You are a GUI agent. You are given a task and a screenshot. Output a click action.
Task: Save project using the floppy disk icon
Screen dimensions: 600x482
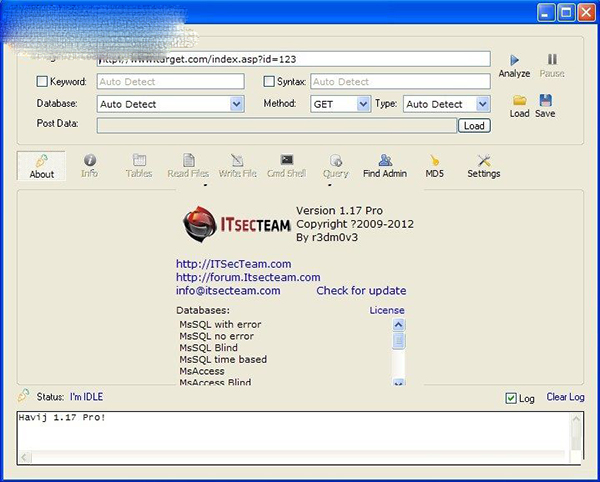(545, 100)
